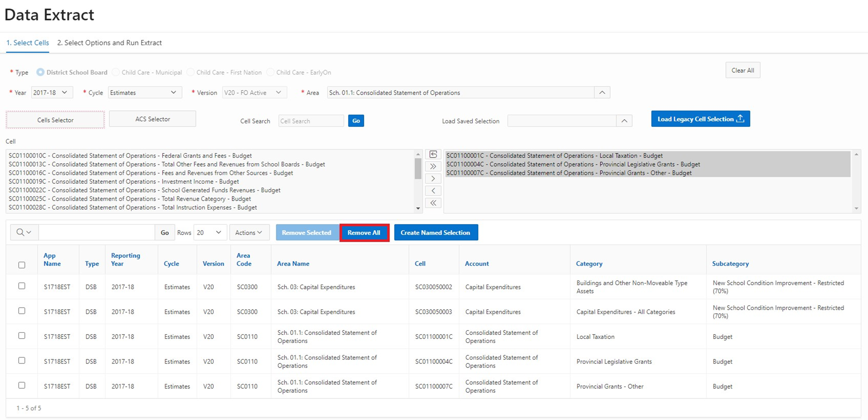868x420 pixels.
Task: Open the Actions menu
Action: click(x=249, y=232)
